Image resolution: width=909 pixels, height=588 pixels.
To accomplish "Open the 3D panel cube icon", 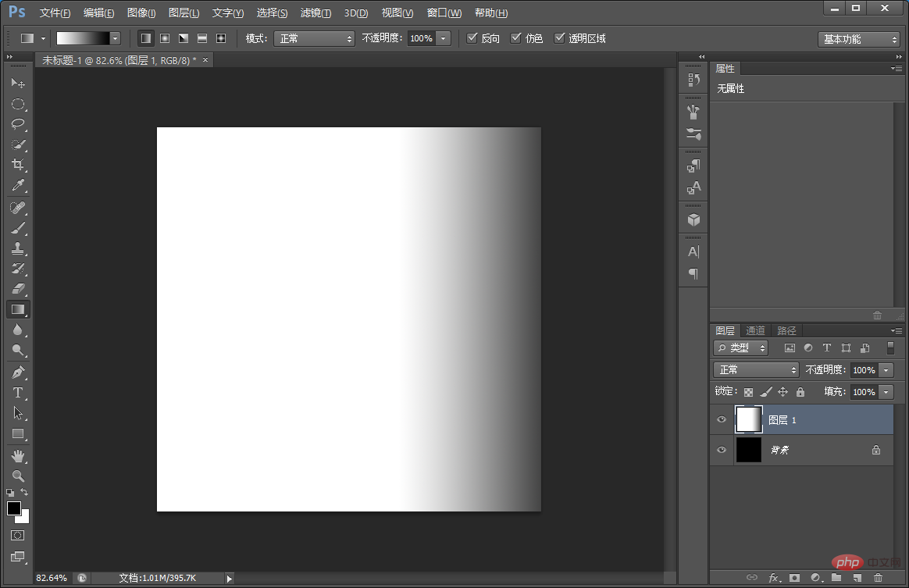I will click(x=693, y=219).
